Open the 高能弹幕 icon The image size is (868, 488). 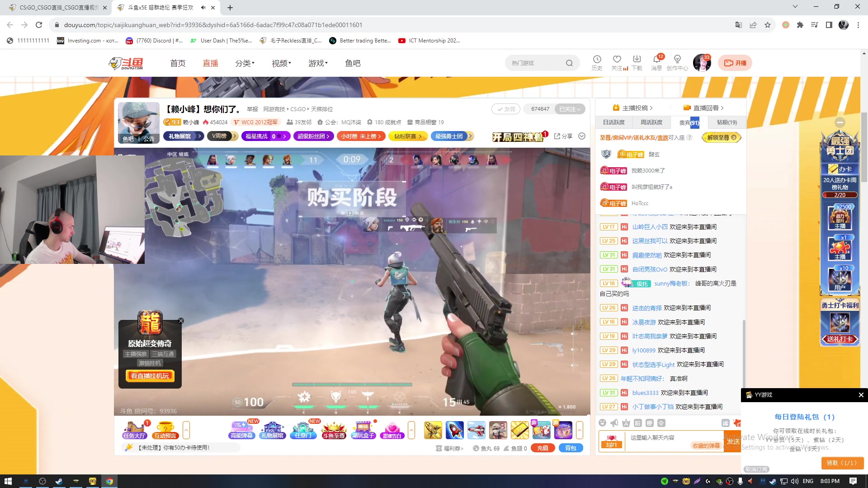coord(242,430)
